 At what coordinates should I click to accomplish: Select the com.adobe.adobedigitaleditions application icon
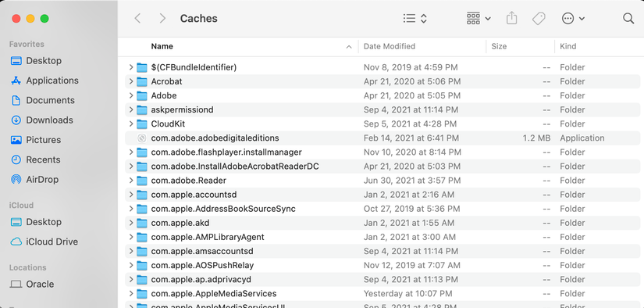coord(142,138)
